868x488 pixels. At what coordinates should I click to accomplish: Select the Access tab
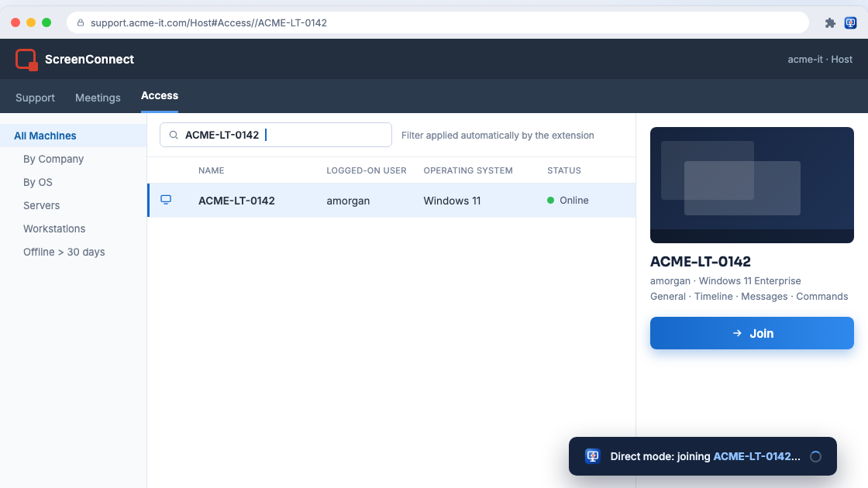tap(160, 96)
